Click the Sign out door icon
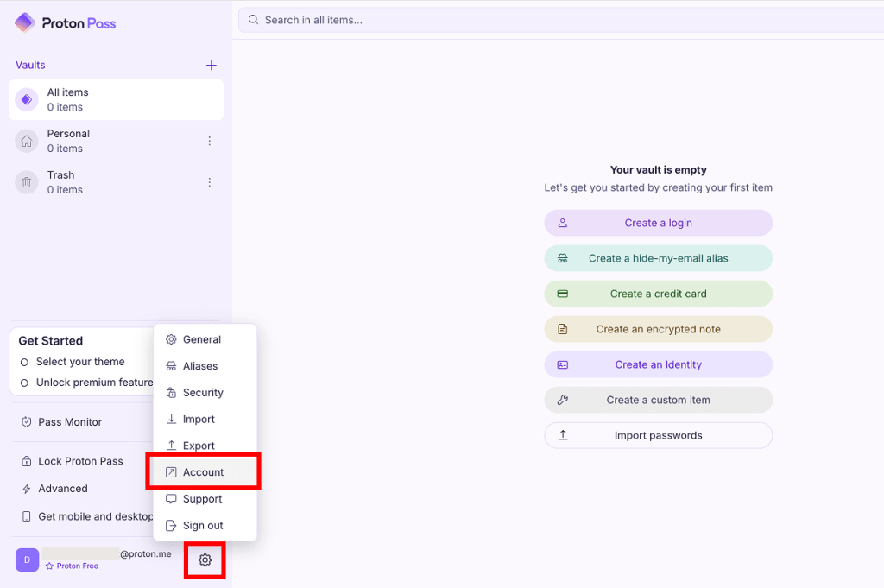The image size is (884, 588). coord(171,525)
